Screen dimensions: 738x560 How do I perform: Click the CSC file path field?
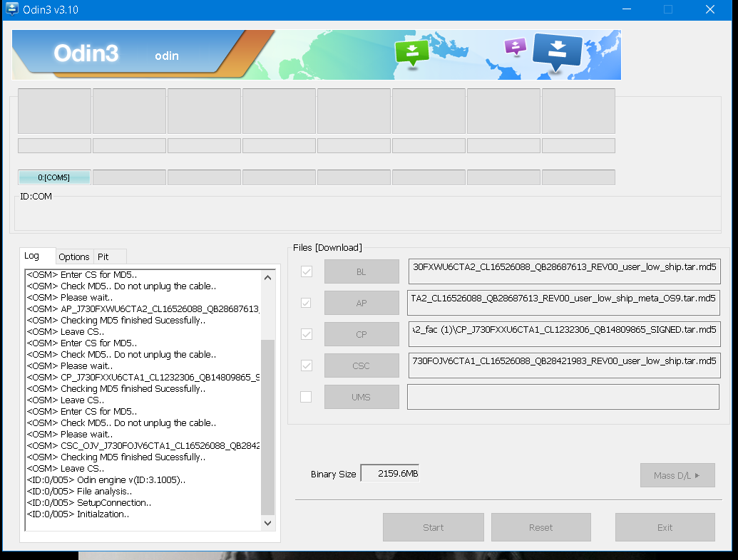(564, 365)
